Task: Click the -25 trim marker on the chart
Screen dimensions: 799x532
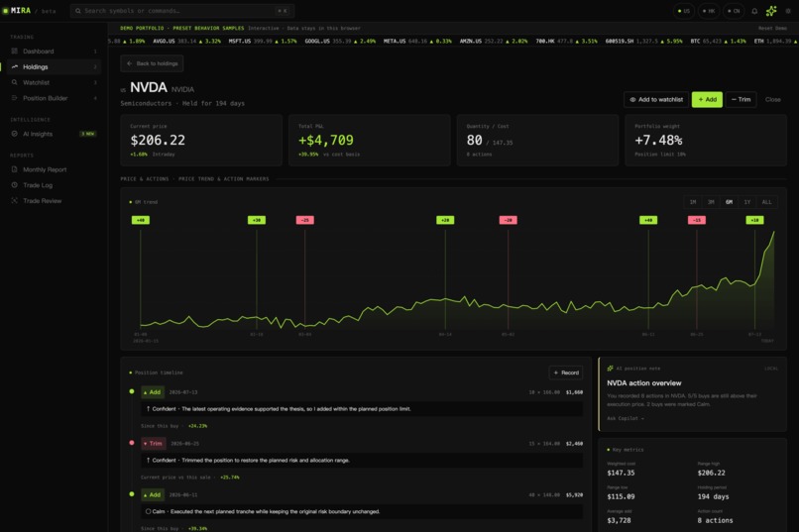Action: pyautogui.click(x=304, y=220)
